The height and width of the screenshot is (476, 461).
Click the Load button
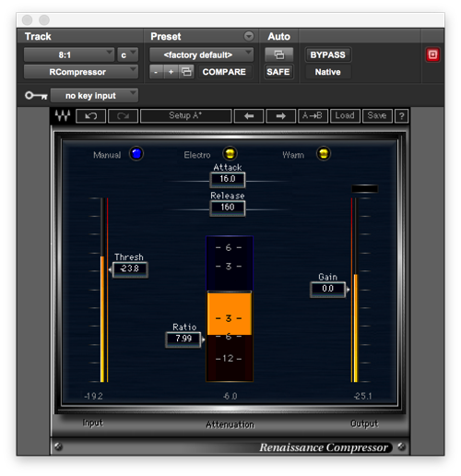coord(345,116)
